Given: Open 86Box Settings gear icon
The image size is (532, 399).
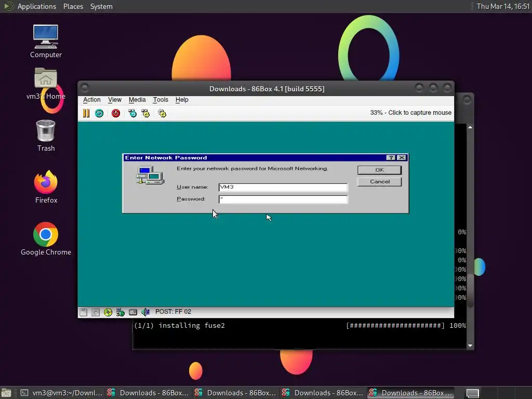Looking at the screenshot, I should pyautogui.click(x=162, y=113).
